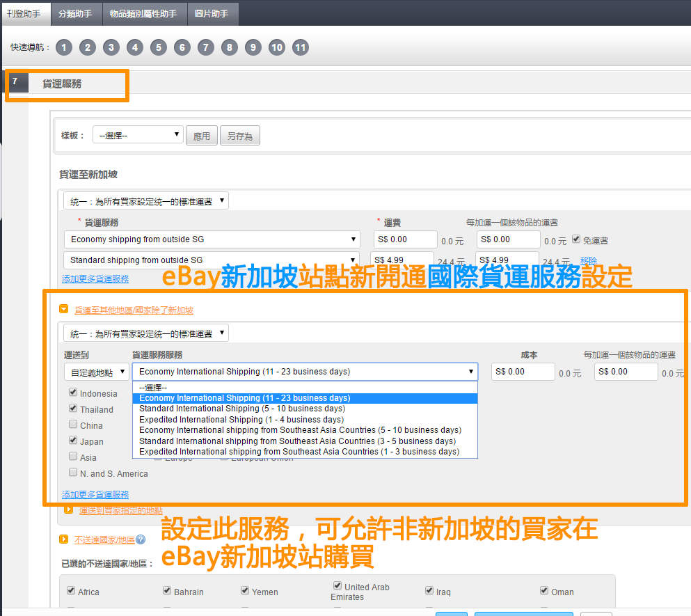The height and width of the screenshot is (616, 691).
Task: Uncheck the Africa excluded-region checkbox
Action: point(71,590)
